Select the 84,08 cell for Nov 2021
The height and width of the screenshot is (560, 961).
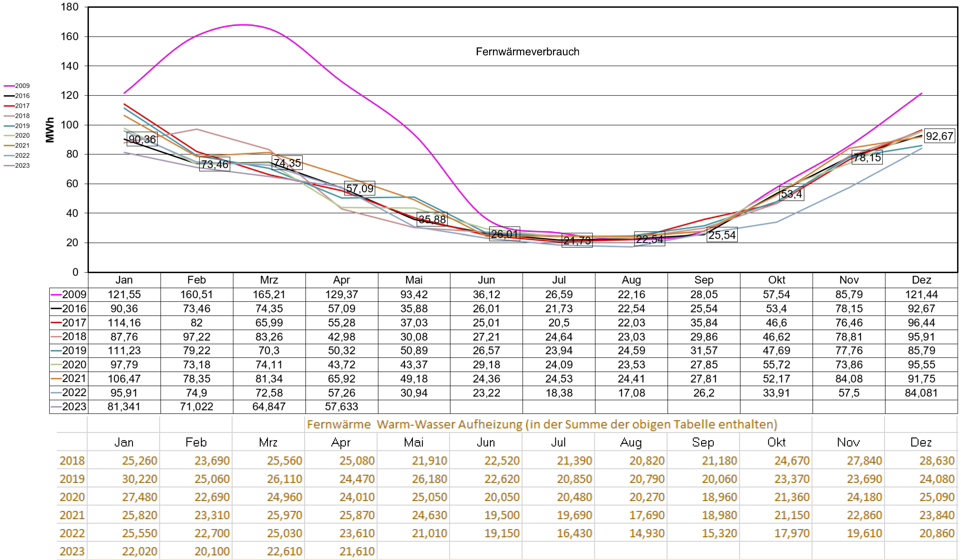(849, 379)
